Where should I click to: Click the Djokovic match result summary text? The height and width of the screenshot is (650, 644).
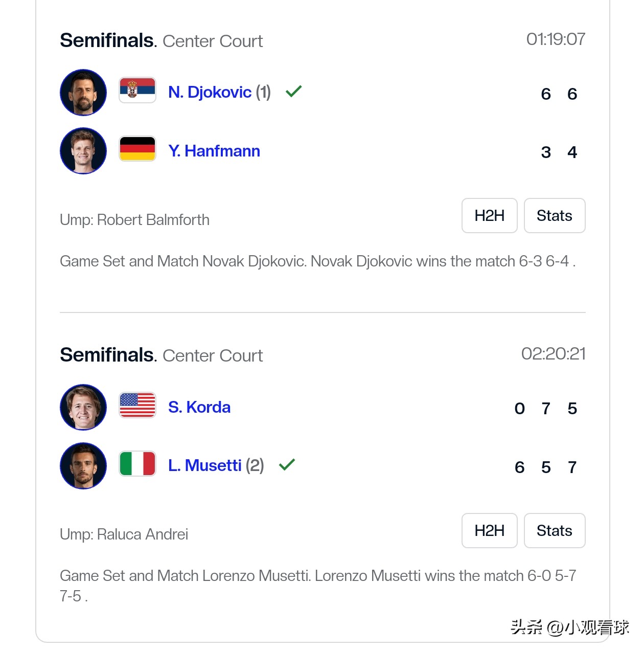click(317, 261)
